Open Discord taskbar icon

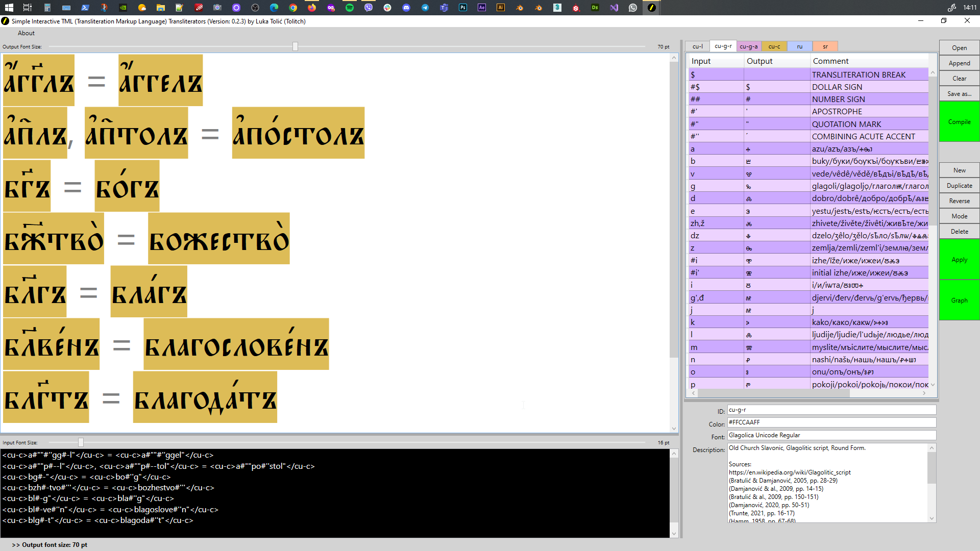[x=406, y=8]
